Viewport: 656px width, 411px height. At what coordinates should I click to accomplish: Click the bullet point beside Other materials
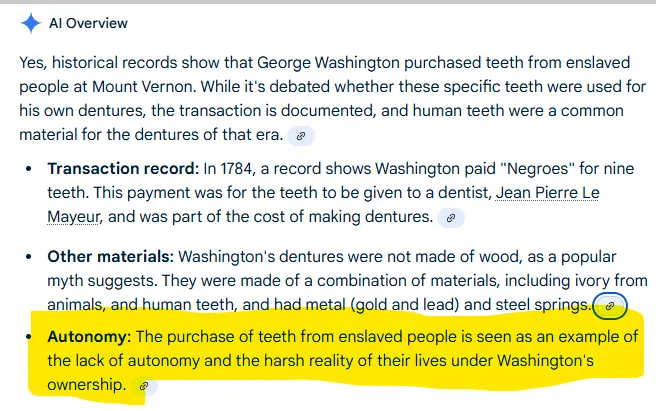pyautogui.click(x=29, y=257)
